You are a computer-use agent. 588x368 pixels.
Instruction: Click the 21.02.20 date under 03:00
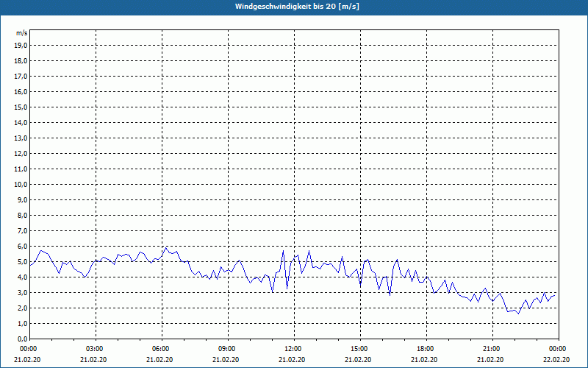click(x=93, y=359)
